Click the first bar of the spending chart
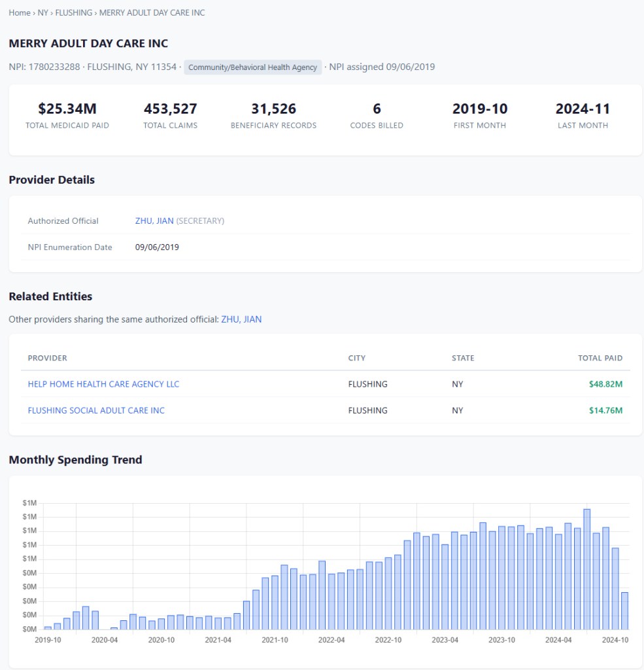The height and width of the screenshot is (670, 644). coord(48,628)
